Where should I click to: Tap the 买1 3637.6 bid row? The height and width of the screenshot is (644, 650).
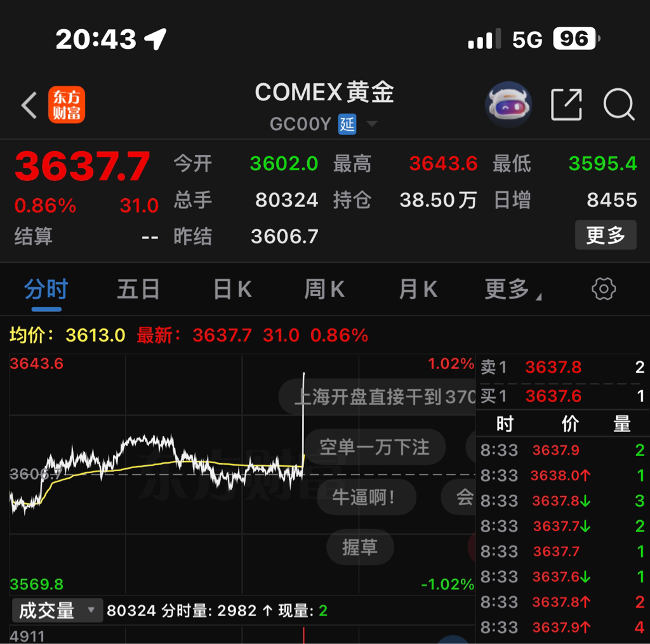click(562, 396)
